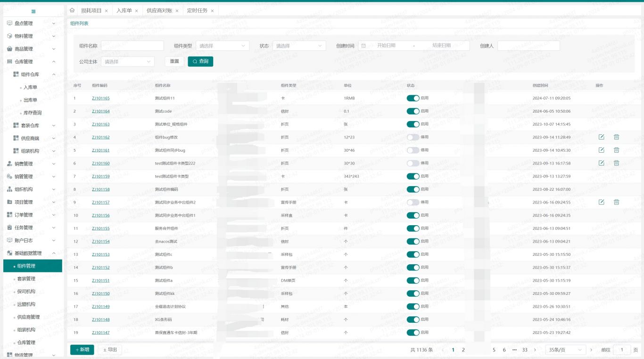
Task: Collapse the 组件仓库 submenu
Action: [x=54, y=74]
